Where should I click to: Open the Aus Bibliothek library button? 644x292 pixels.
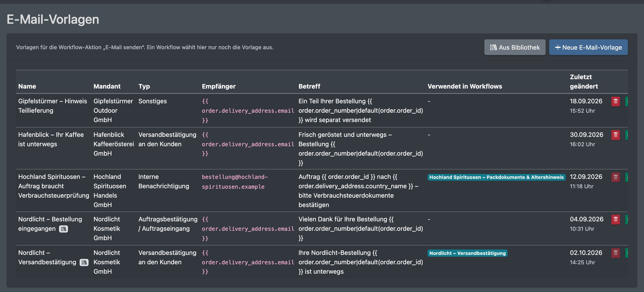[x=515, y=47]
